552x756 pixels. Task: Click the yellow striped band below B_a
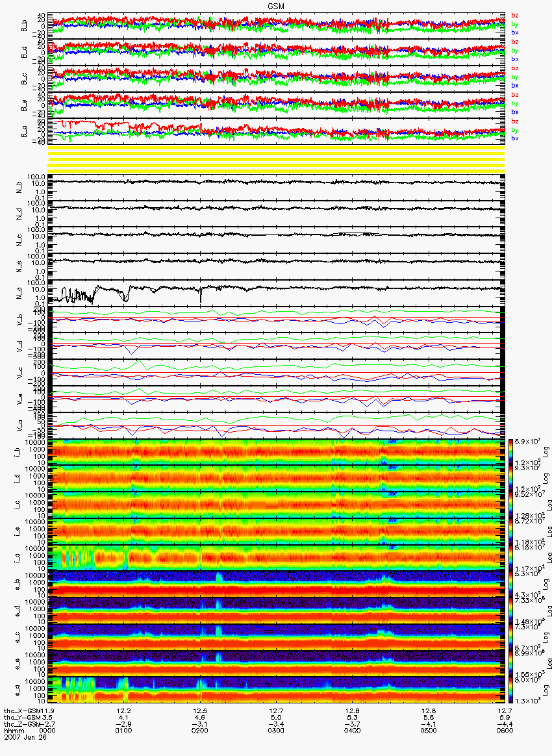(276, 159)
